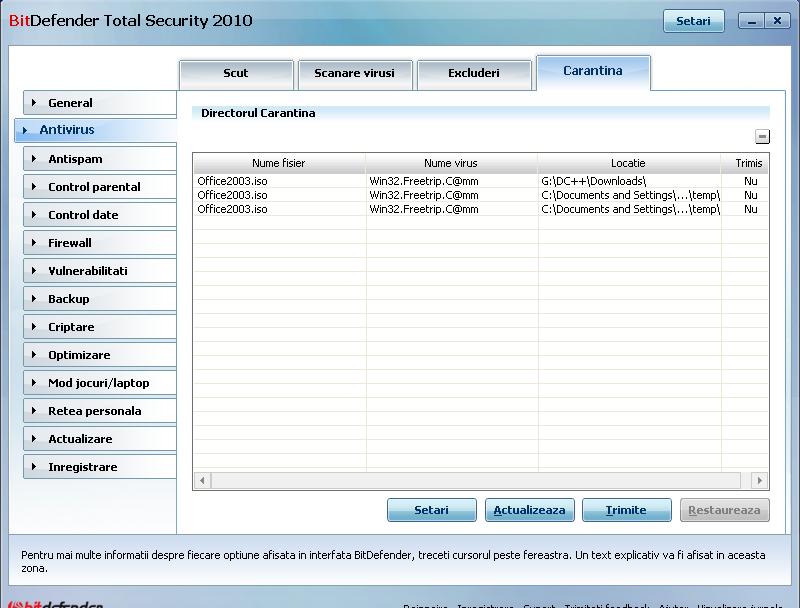Open the top-right Setari button
This screenshot has height=608, width=800.
coord(693,21)
